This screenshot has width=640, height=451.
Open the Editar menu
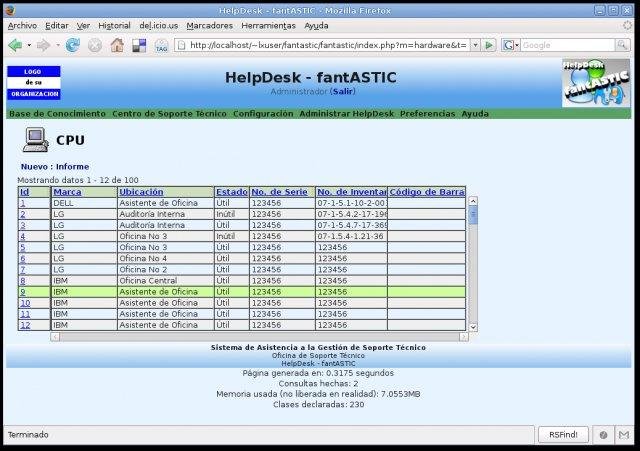(x=57, y=26)
